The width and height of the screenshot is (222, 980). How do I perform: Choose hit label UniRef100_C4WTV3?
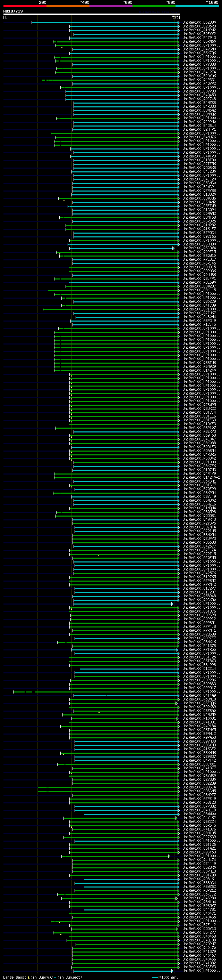coord(199,156)
